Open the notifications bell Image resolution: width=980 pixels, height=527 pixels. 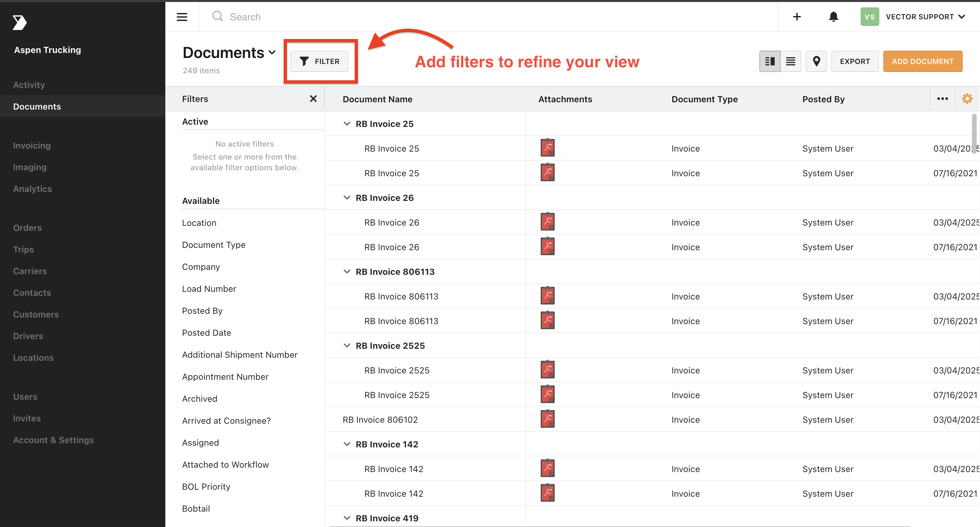(x=833, y=17)
